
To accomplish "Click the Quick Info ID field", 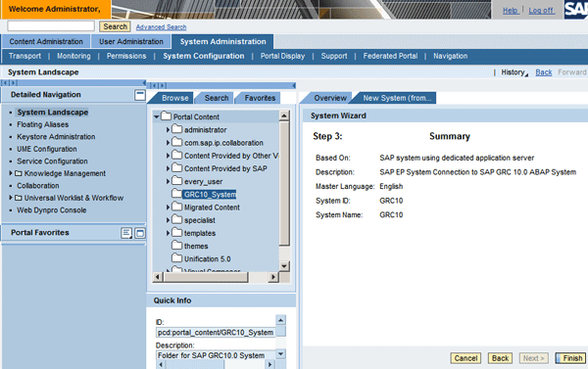I will [216, 333].
